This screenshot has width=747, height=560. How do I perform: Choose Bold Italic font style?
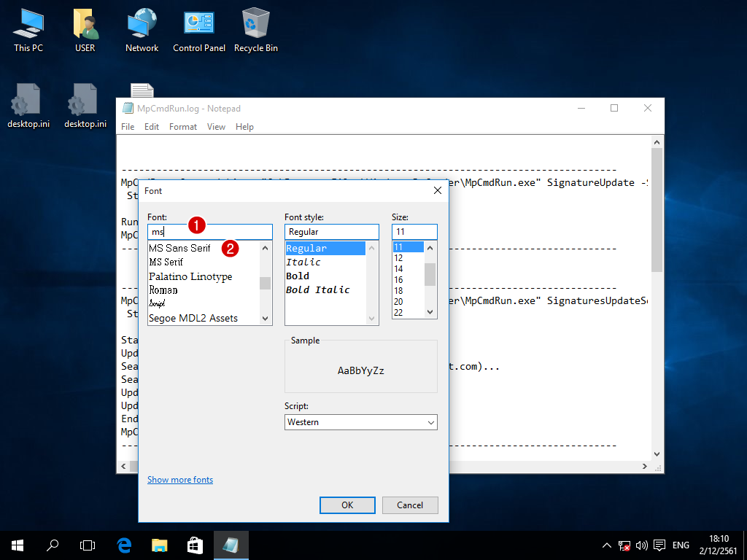[318, 290]
